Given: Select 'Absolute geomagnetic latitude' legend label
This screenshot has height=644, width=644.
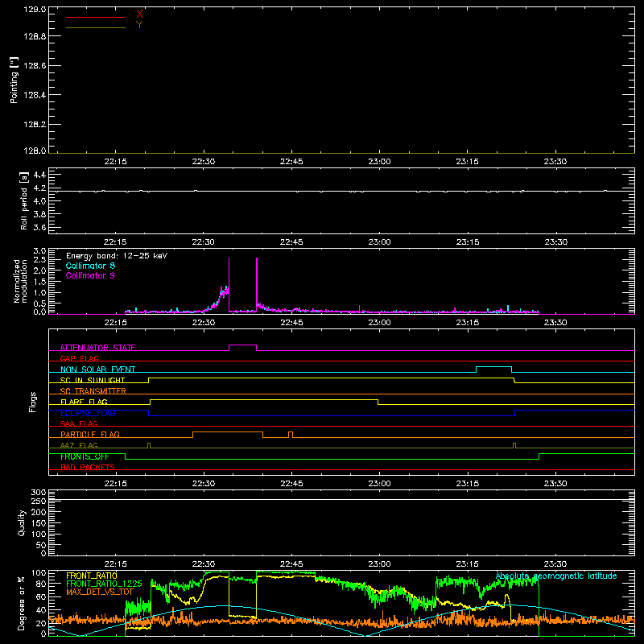Looking at the screenshot, I should (x=556, y=576).
